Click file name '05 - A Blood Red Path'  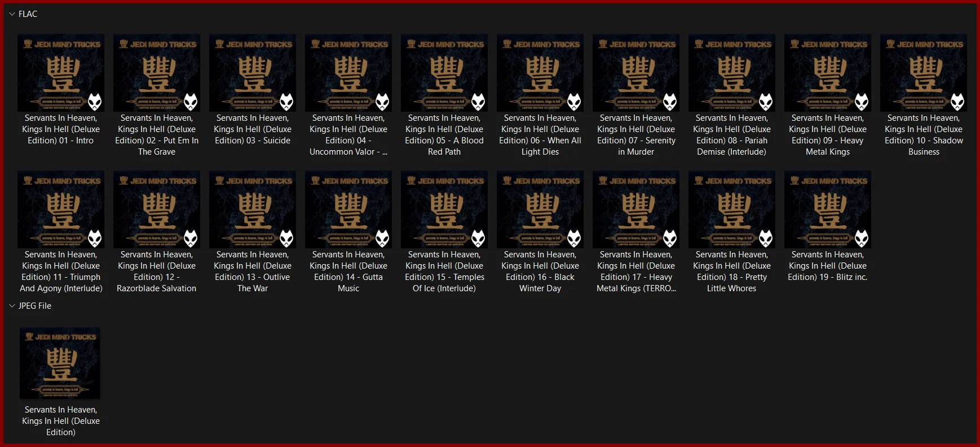click(444, 135)
